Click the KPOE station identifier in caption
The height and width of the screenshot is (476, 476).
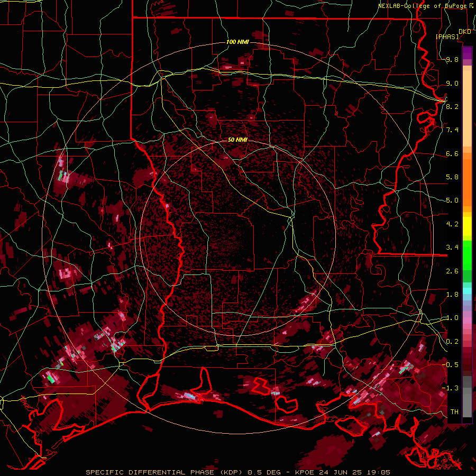tap(305, 472)
